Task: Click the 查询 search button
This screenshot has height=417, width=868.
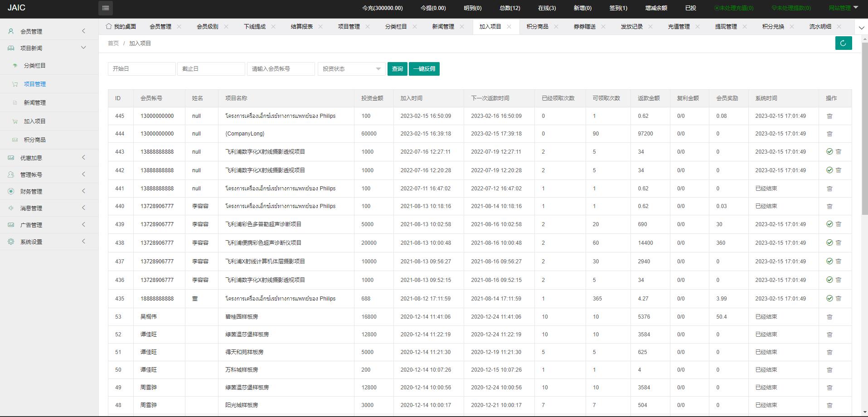Action: pyautogui.click(x=397, y=69)
